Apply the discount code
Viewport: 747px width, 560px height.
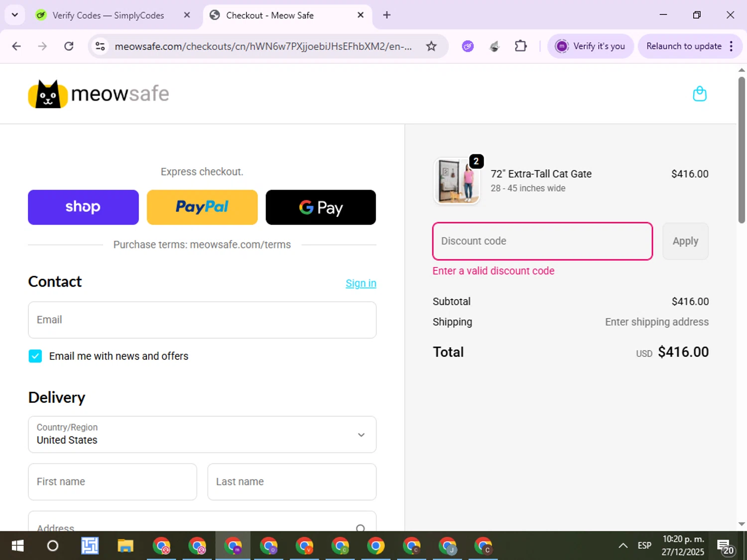[685, 241]
